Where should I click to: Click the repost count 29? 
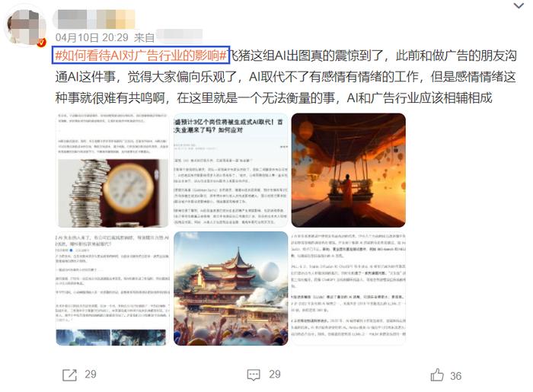[x=91, y=374]
